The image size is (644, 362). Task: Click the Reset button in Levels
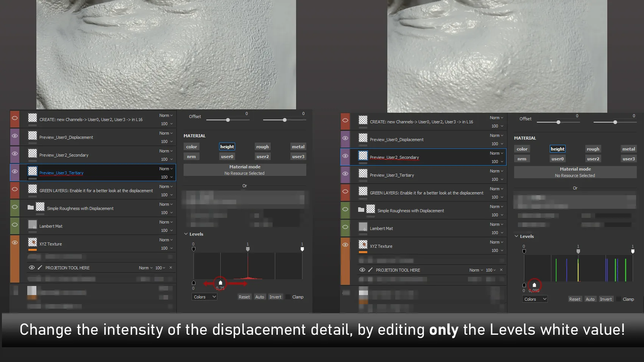[x=244, y=297]
